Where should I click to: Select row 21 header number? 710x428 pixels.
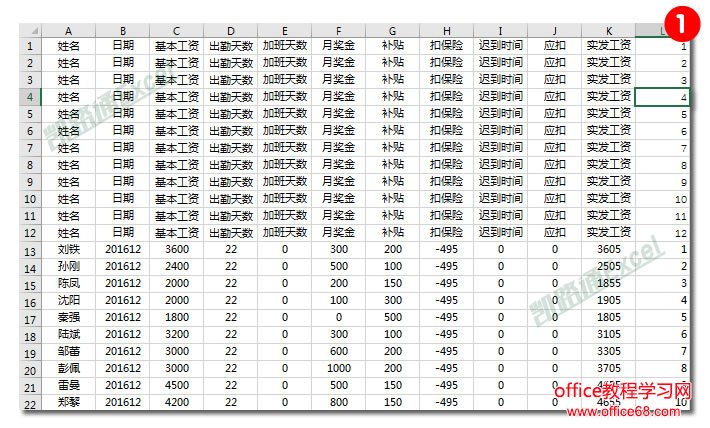pyautogui.click(x=30, y=388)
